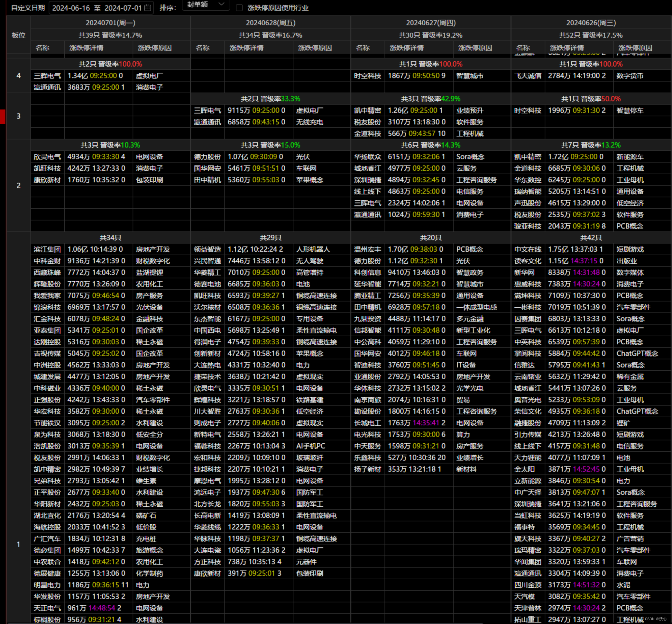Select the 20240701(周一) date column header
Image resolution: width=672 pixels, height=624 pixels.
110,23
